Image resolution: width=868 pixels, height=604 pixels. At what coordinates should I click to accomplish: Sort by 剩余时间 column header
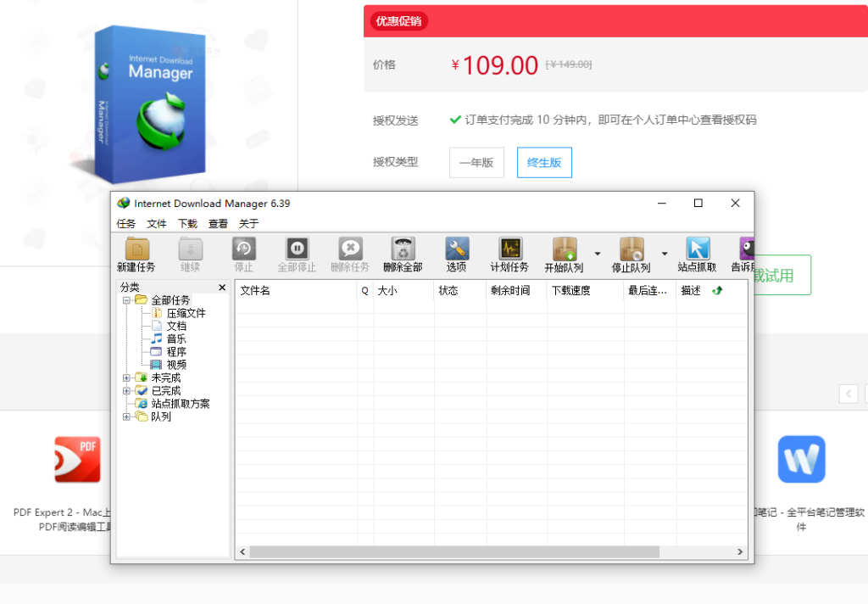pos(516,290)
